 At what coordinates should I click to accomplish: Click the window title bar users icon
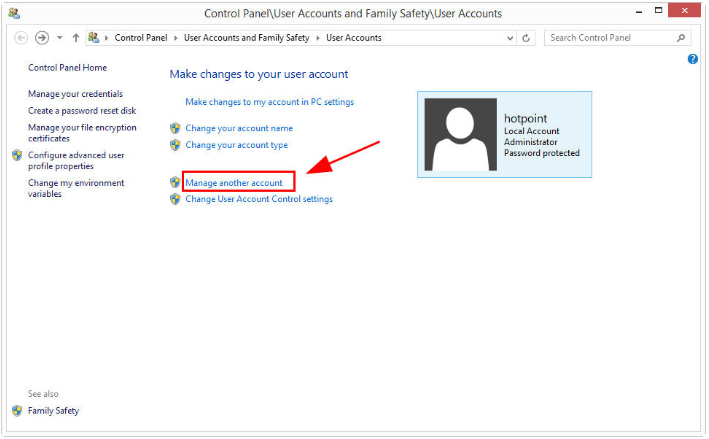14,13
